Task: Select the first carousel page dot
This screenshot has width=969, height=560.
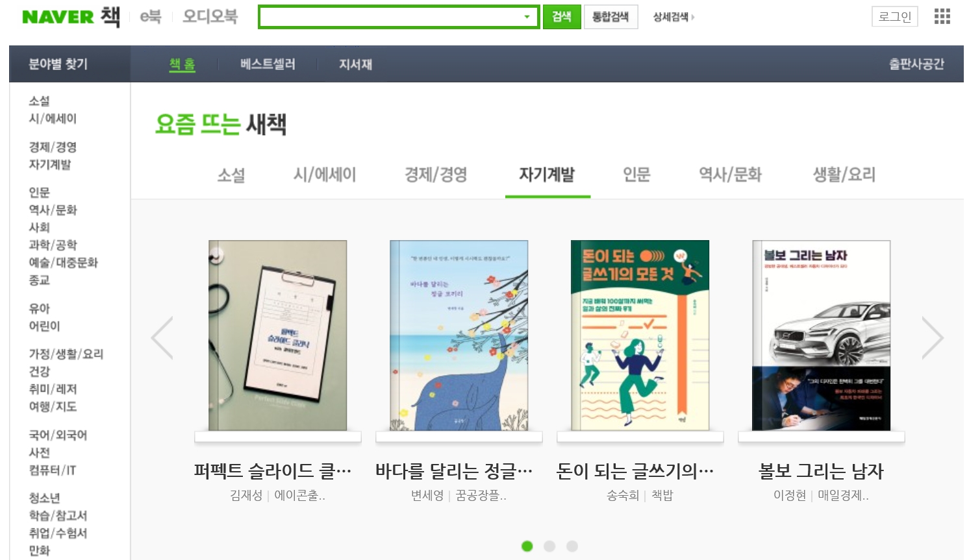Action: coord(527,546)
